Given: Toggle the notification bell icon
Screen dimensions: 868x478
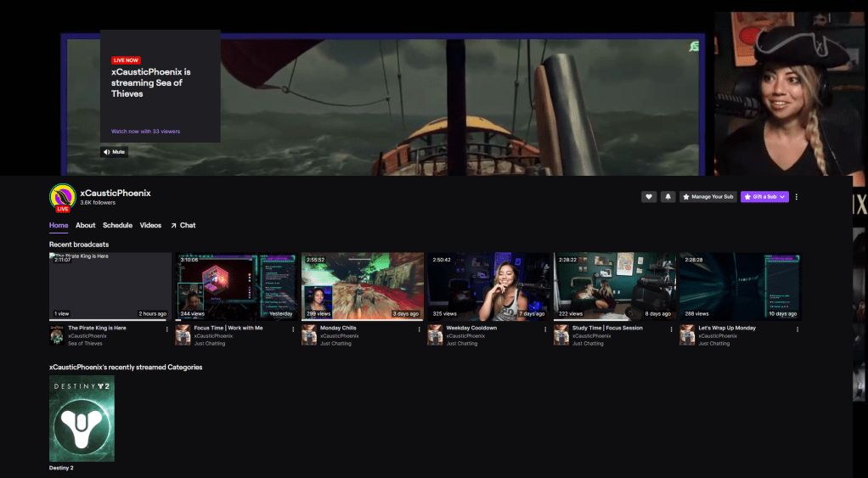Looking at the screenshot, I should click(668, 197).
